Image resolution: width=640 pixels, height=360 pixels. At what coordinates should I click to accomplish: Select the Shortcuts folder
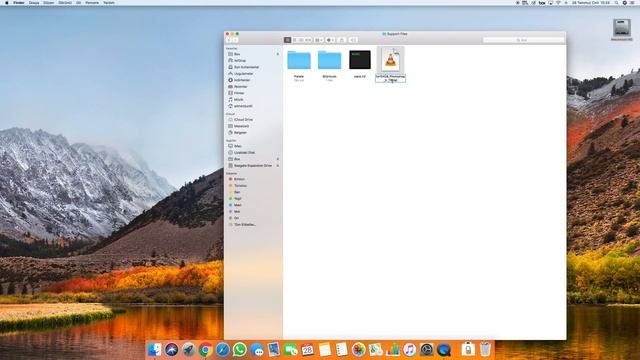click(329, 60)
